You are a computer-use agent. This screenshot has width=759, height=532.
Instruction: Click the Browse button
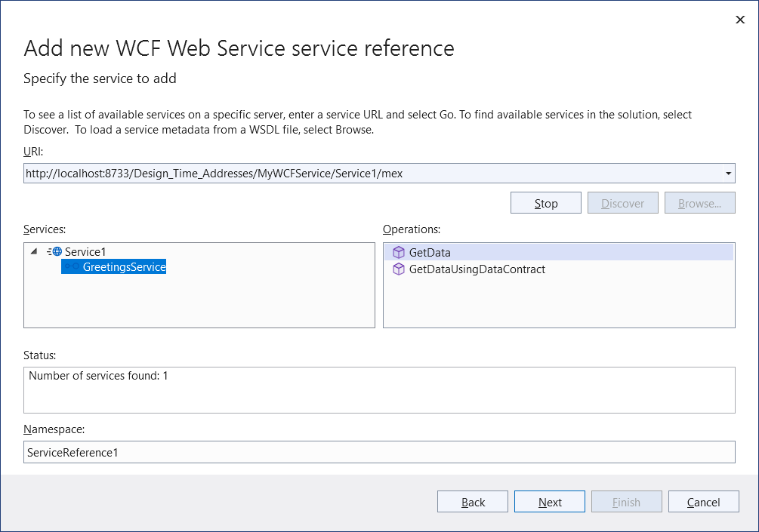699,202
